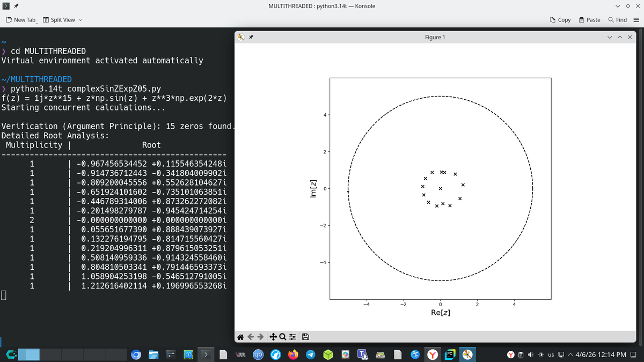Open the volume control in system tray
The width and height of the screenshot is (644, 362).
pos(530,354)
